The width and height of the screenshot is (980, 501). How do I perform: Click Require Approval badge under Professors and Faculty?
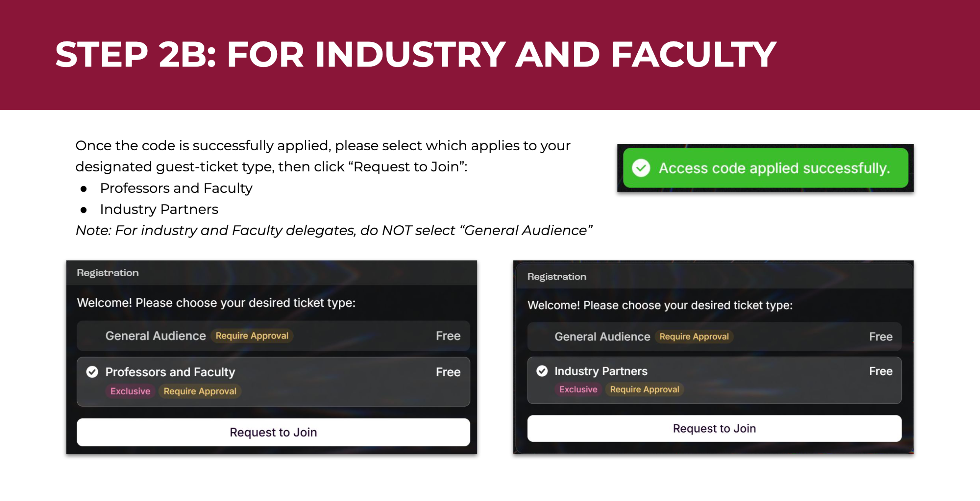tap(200, 391)
